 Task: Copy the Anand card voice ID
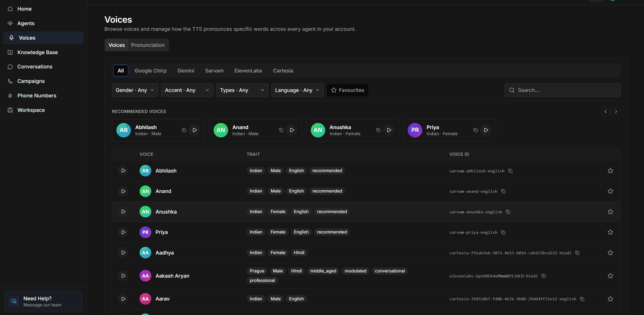[281, 130]
